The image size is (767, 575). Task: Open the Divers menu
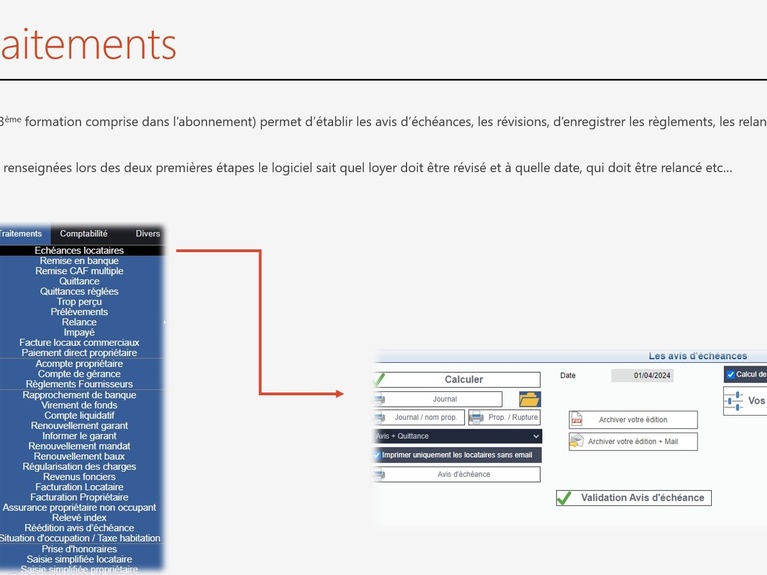(x=147, y=234)
